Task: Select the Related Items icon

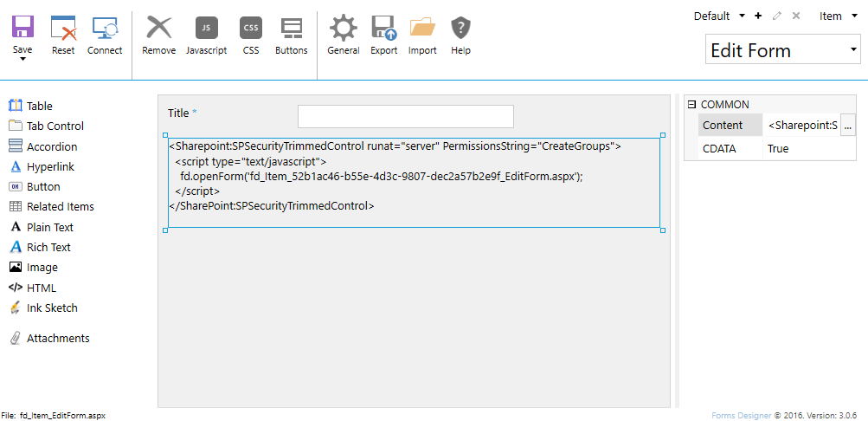Action: pyautogui.click(x=16, y=207)
